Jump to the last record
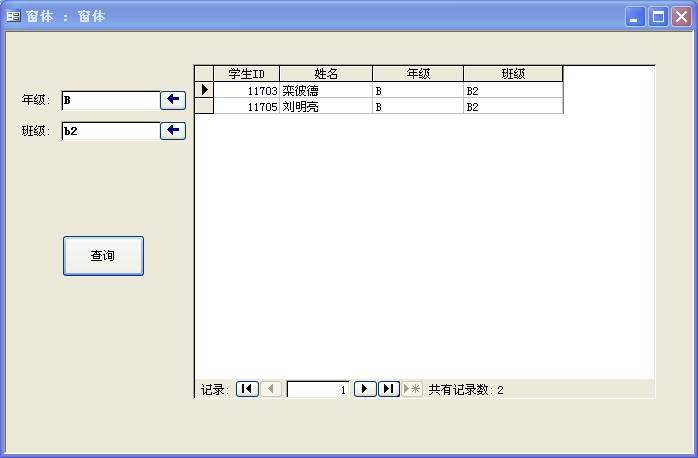 pyautogui.click(x=389, y=389)
